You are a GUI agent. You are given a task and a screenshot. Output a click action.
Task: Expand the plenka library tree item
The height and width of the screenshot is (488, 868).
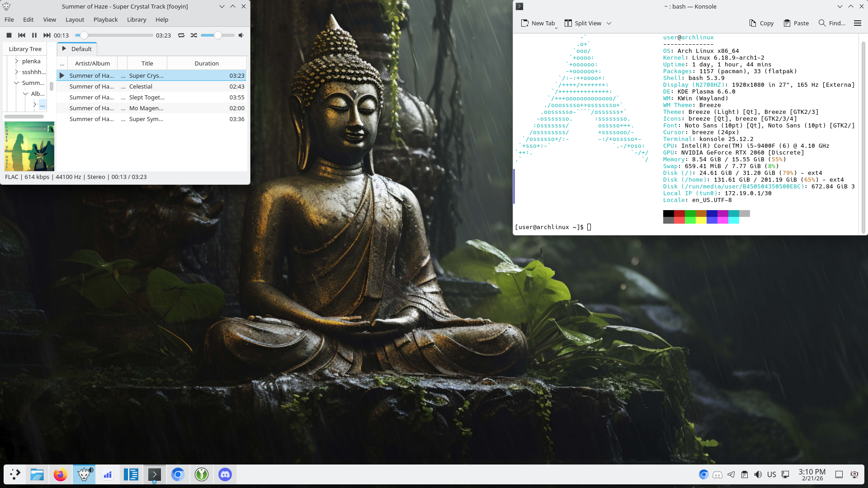[x=16, y=61]
